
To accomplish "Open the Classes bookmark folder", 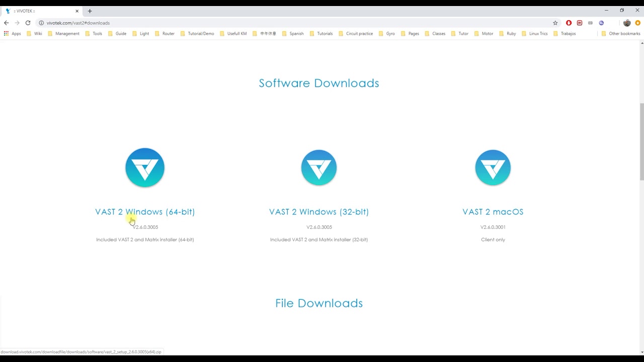I will (x=435, y=34).
